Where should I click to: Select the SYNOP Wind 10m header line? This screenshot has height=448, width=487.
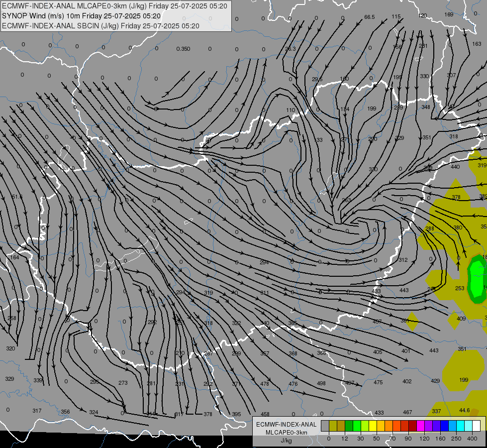[x=82, y=16]
